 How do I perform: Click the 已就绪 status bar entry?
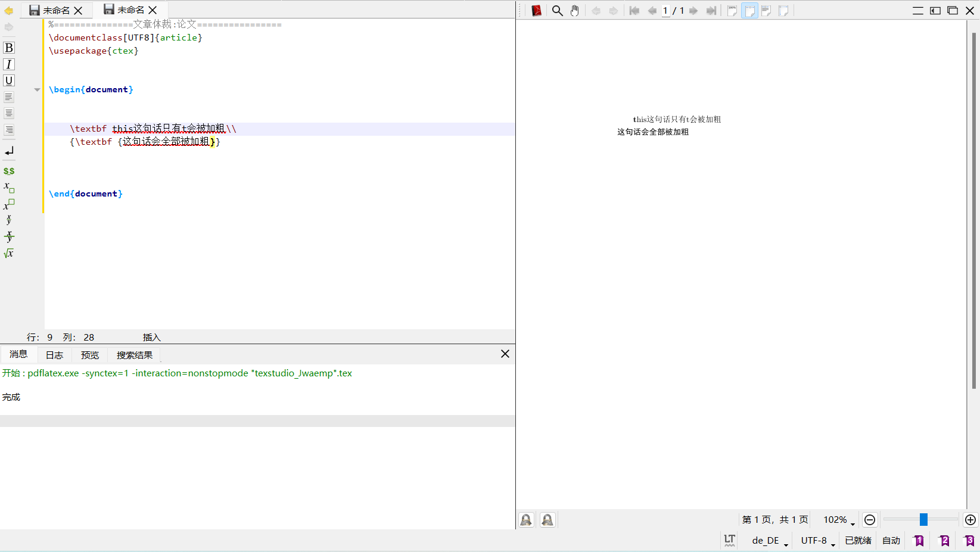(858, 540)
